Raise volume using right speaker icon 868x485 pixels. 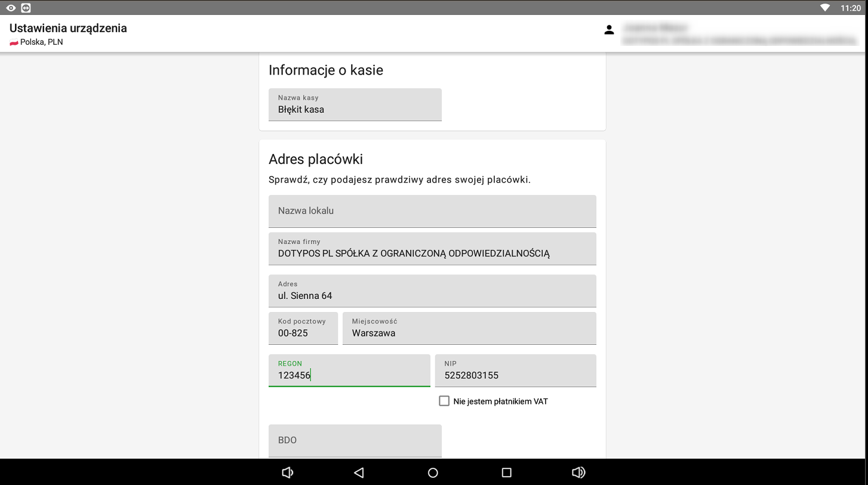pyautogui.click(x=578, y=472)
